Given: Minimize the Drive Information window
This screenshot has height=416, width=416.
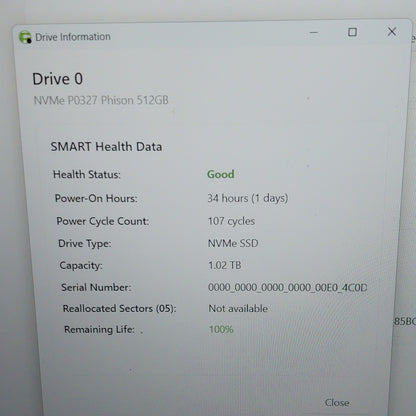Looking at the screenshot, I should coord(313,33).
